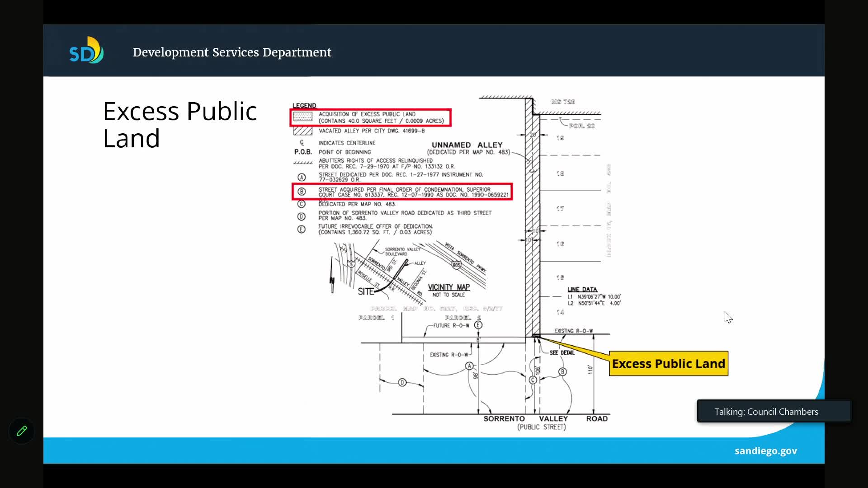Click dotted Excess Public Land legend swatch

pos(302,117)
